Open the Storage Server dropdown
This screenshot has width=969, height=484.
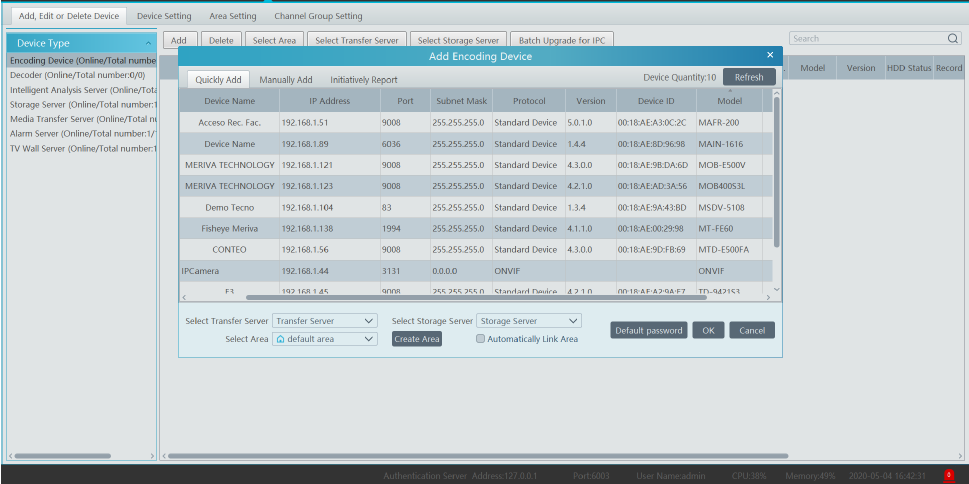point(573,321)
